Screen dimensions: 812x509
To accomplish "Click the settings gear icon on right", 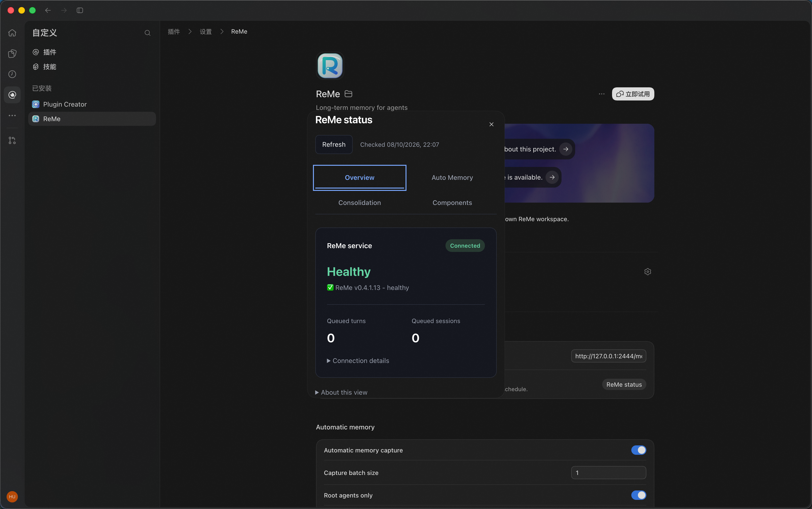I will 647,272.
